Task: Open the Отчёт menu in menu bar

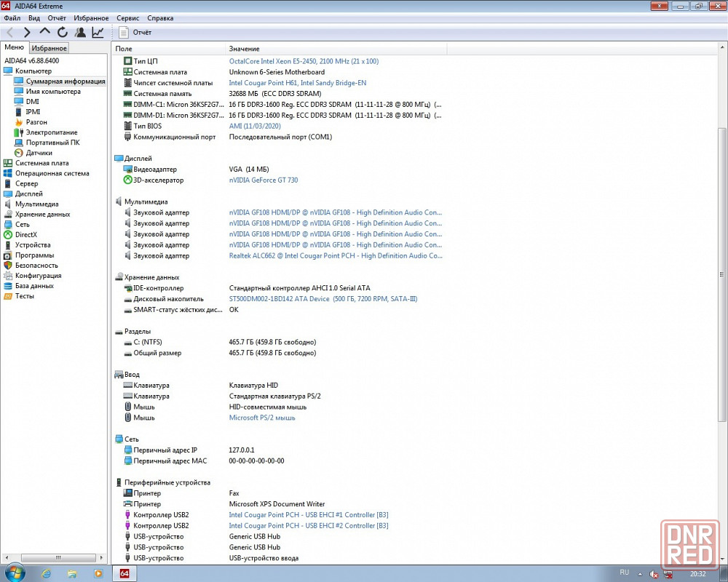Action: (57, 18)
